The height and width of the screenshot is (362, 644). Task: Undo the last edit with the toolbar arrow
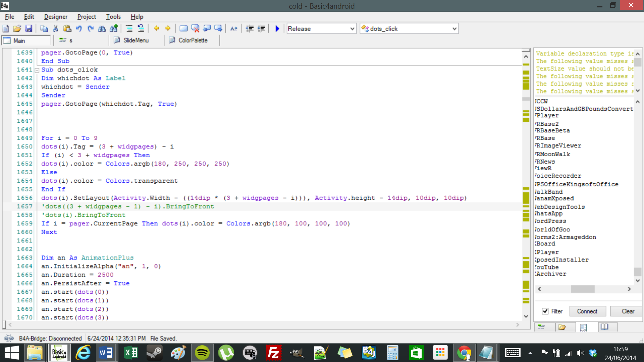tap(79, 28)
